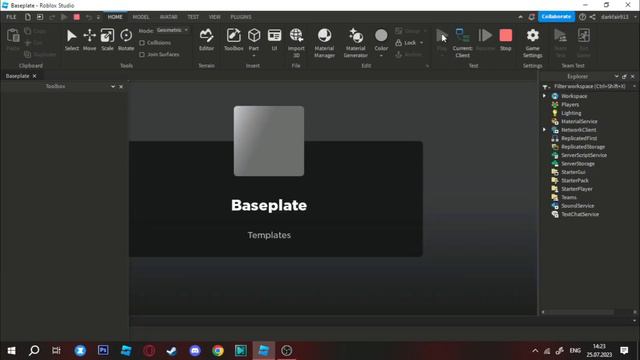Open the FILE menu

(x=11, y=17)
